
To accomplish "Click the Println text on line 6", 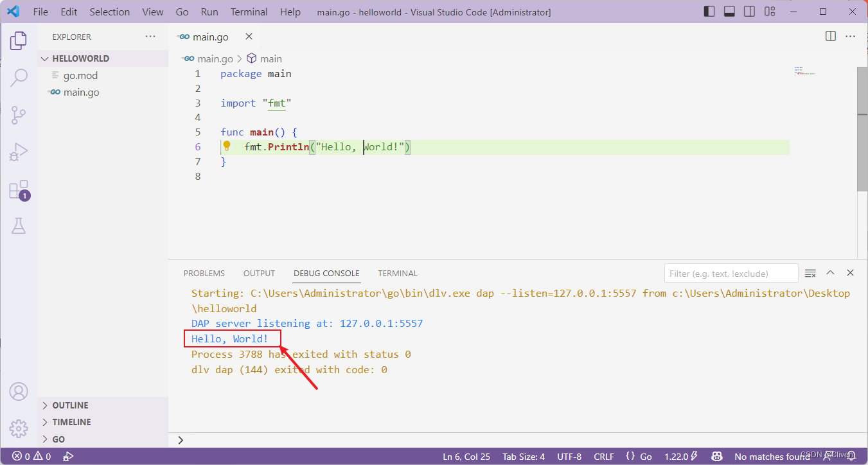I will click(288, 147).
